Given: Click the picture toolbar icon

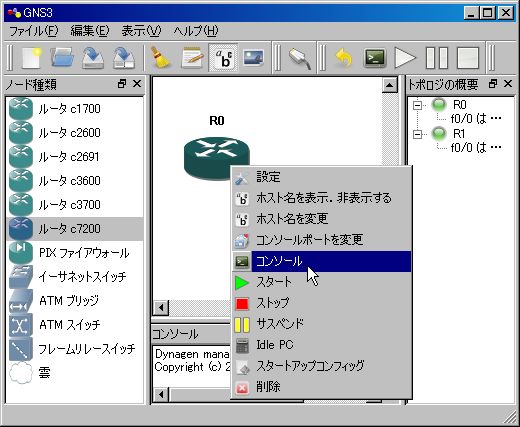Looking at the screenshot, I should click(x=254, y=57).
